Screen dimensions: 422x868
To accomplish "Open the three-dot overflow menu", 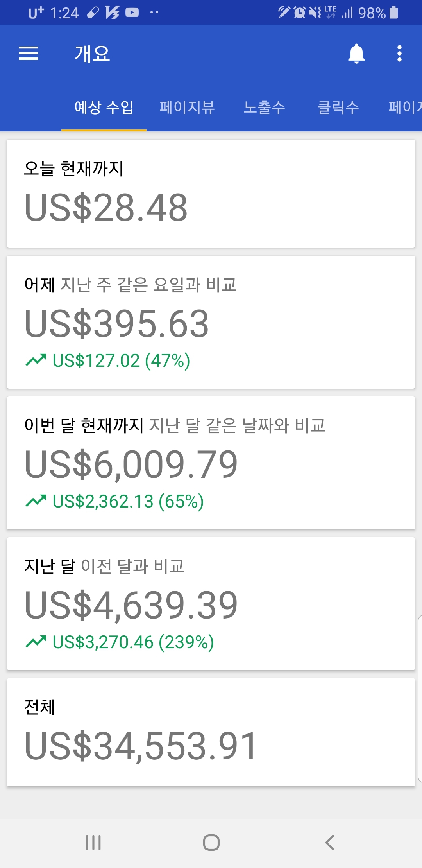I will [399, 54].
